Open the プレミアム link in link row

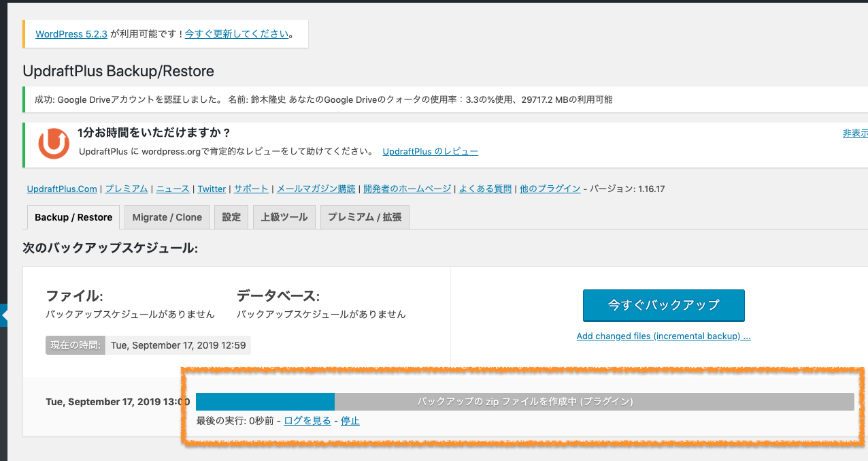127,189
